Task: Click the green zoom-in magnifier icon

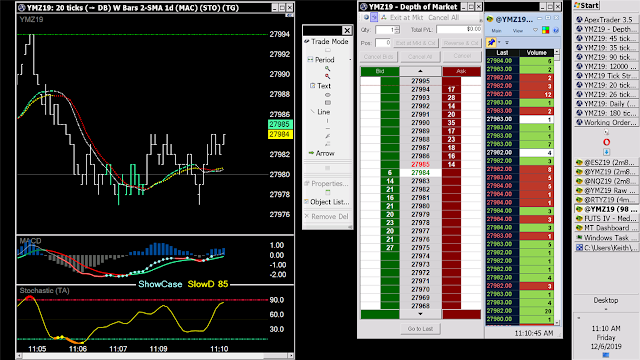Action: [327, 69]
